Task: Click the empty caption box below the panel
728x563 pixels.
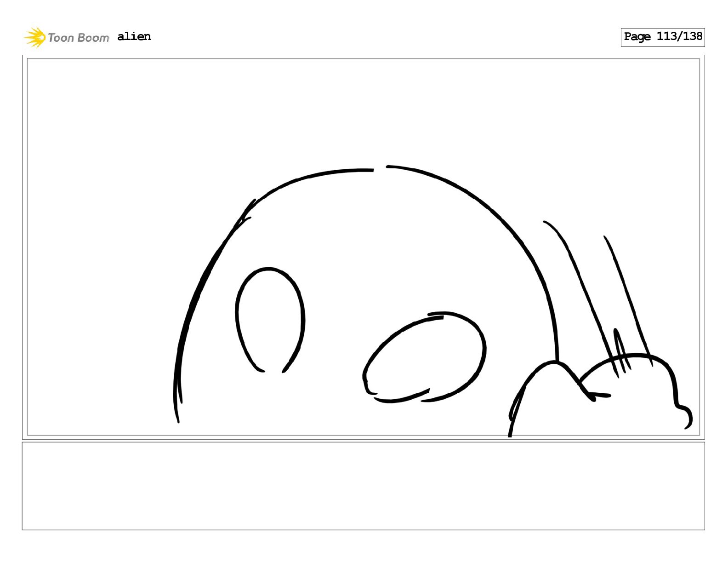Action: pos(363,486)
